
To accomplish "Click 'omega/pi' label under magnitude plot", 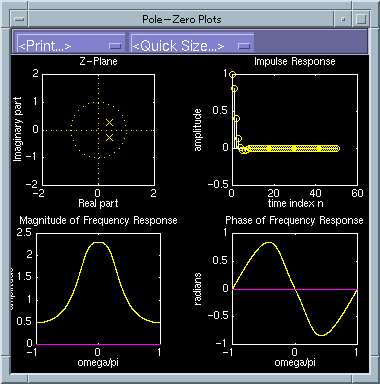I will (x=98, y=362).
